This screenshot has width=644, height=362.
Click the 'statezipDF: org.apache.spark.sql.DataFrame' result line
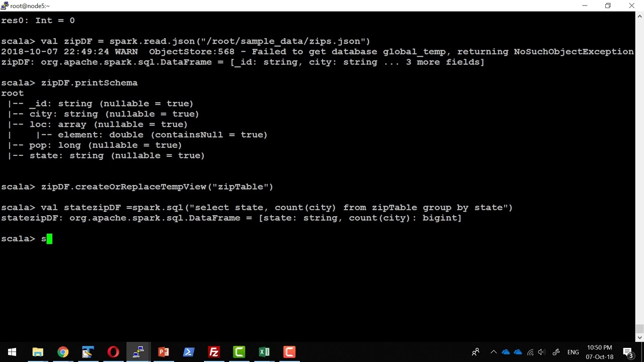click(x=231, y=218)
